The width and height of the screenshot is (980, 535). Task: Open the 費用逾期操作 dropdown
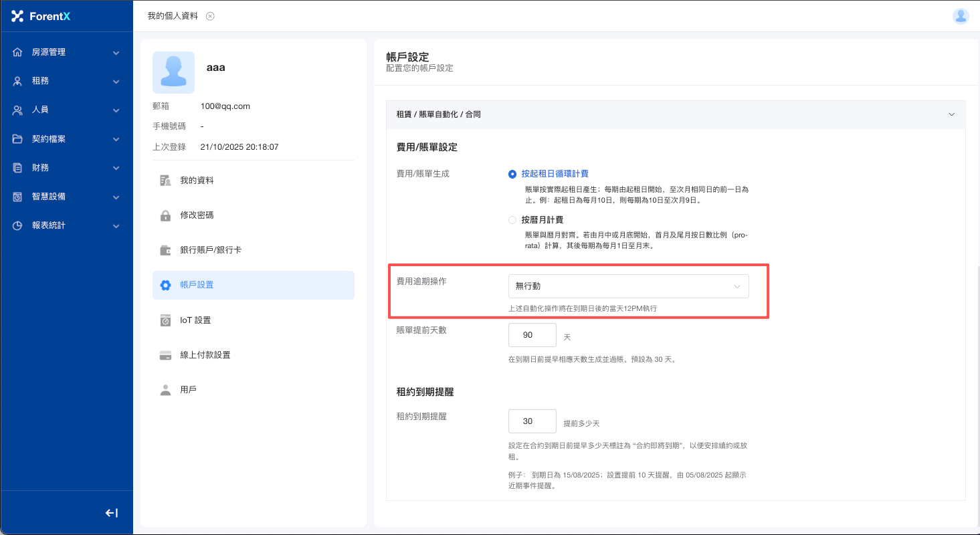[628, 286]
